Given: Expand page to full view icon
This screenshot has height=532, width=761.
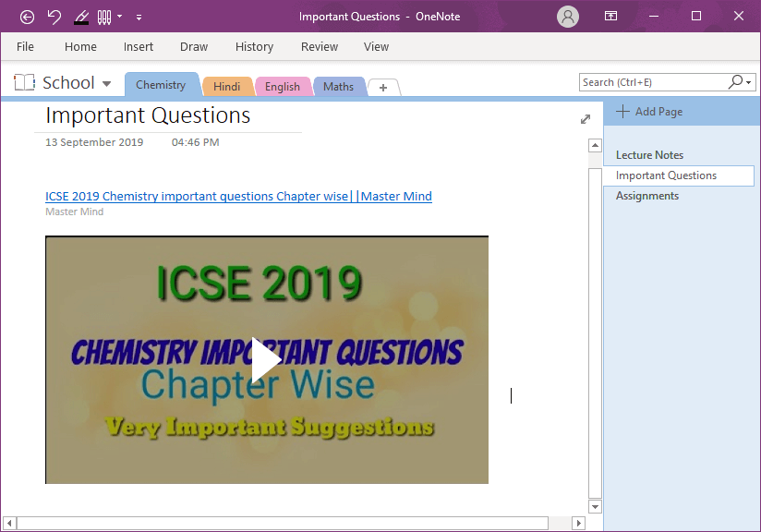Looking at the screenshot, I should [x=586, y=119].
